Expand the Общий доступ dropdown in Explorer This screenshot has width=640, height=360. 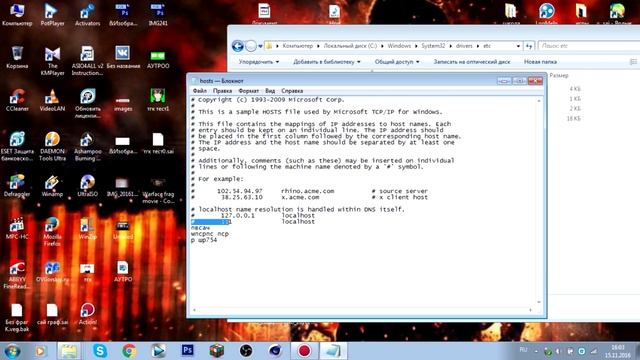[397, 62]
